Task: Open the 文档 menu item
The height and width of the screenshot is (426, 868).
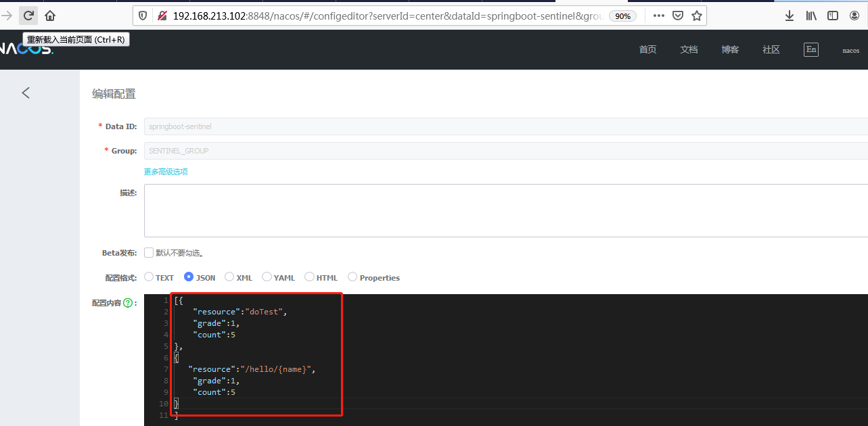Action: point(689,49)
